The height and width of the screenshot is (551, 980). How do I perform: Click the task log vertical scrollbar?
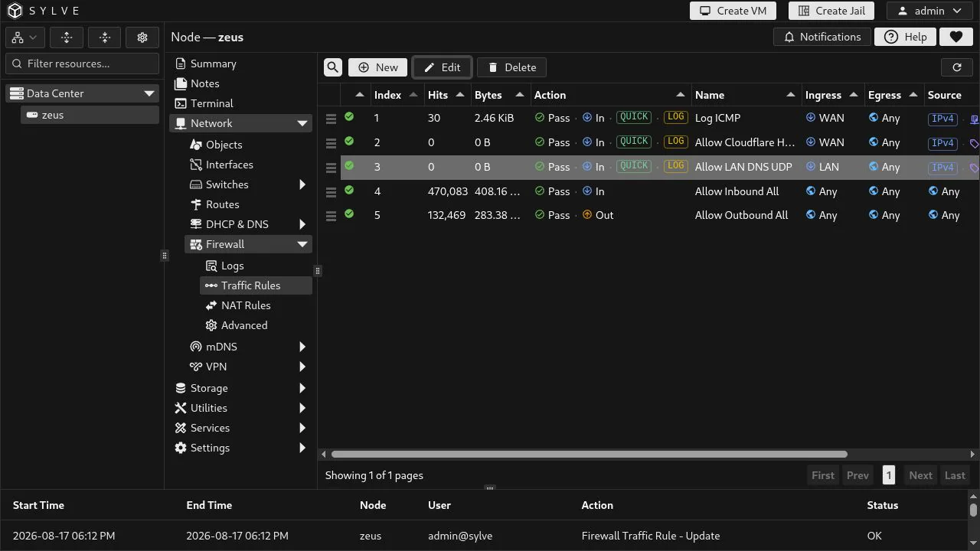pos(973,510)
